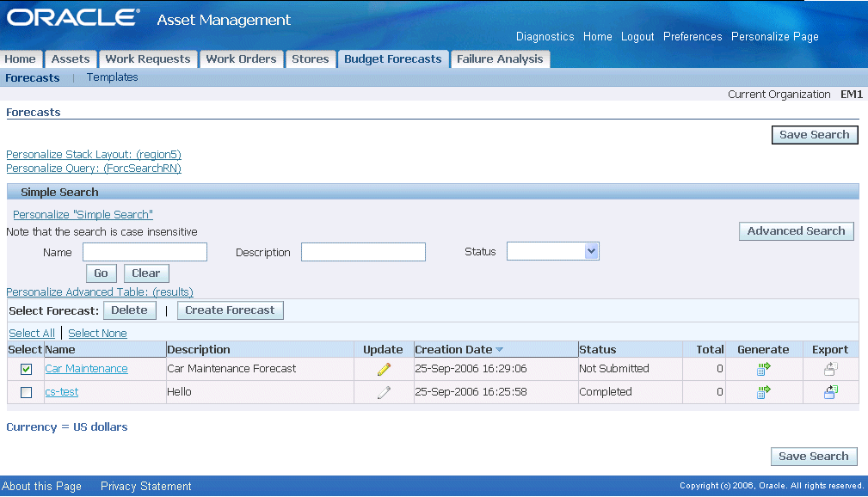
Task: Check the cs-test row checkbox
Action: [x=26, y=392]
